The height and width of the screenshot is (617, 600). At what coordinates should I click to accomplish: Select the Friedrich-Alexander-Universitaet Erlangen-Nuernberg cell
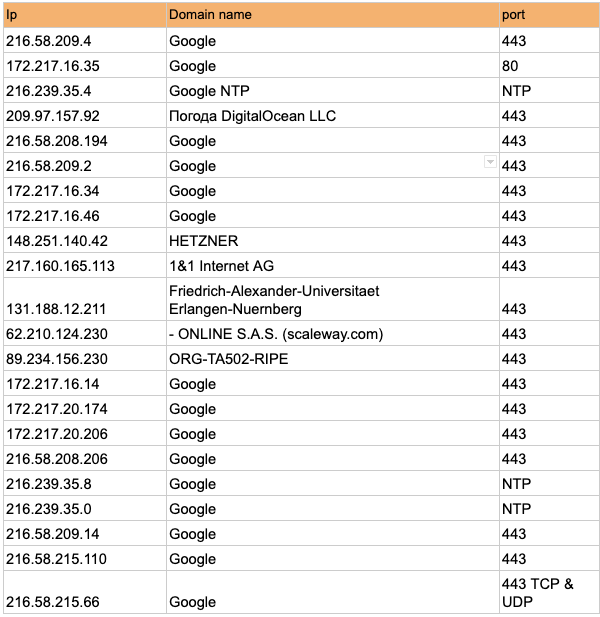click(x=331, y=299)
